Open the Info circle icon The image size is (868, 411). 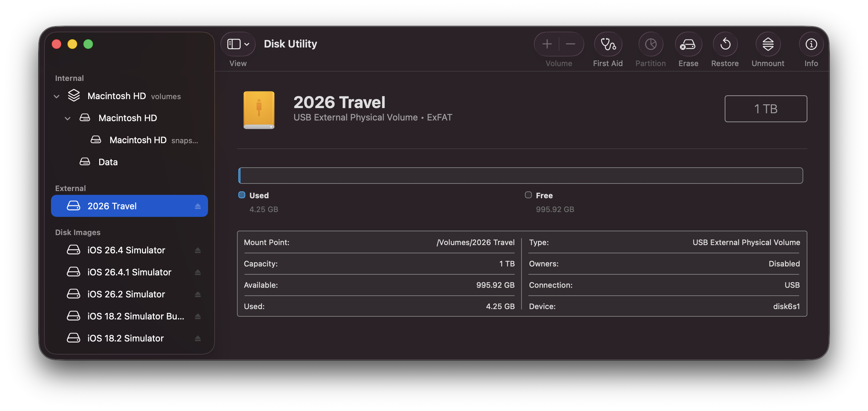811,44
